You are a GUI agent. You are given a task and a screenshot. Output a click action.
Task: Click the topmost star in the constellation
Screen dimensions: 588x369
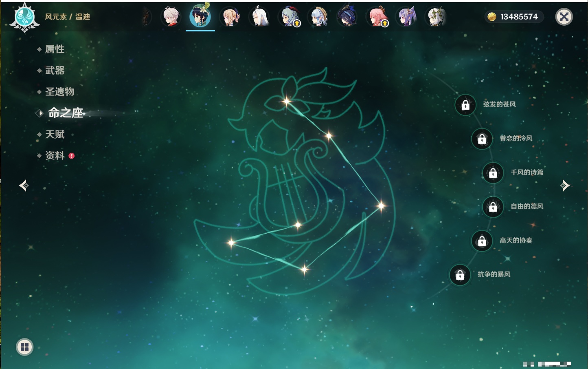287,101
